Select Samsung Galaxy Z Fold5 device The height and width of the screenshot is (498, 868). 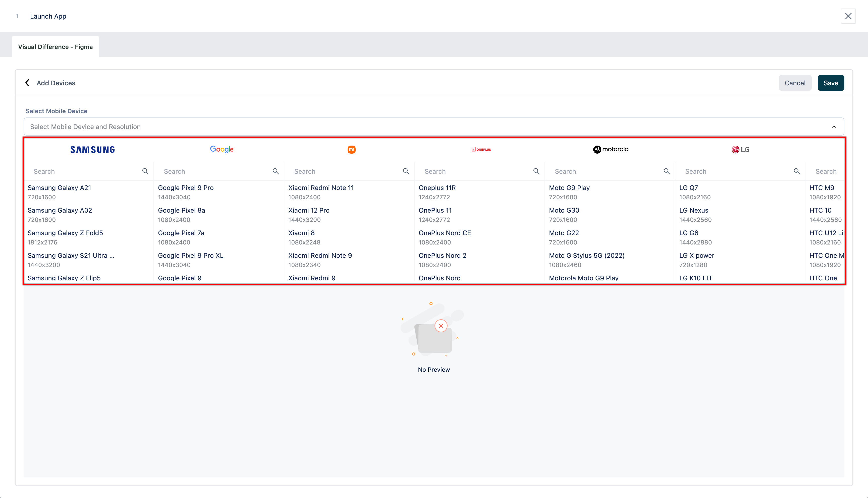(x=65, y=237)
